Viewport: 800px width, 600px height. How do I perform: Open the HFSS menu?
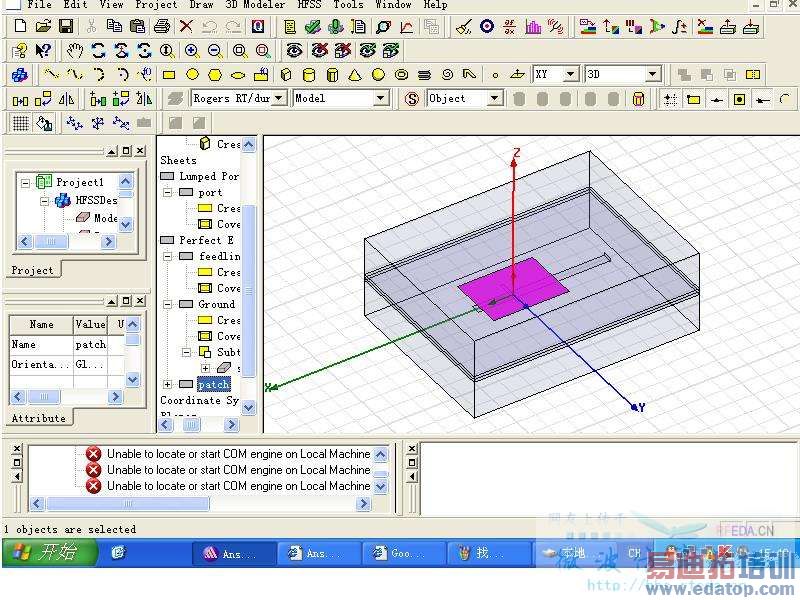[x=309, y=5]
